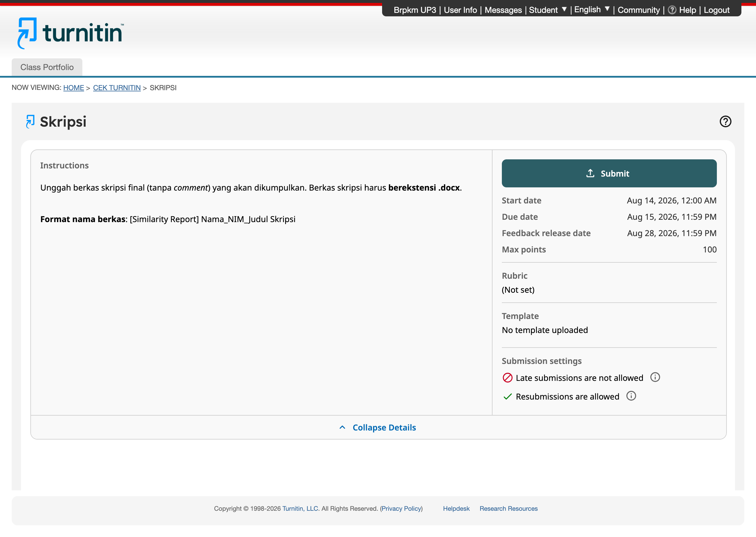Click the Collapse Details chevron arrow
This screenshot has height=537, width=756.
tap(342, 427)
